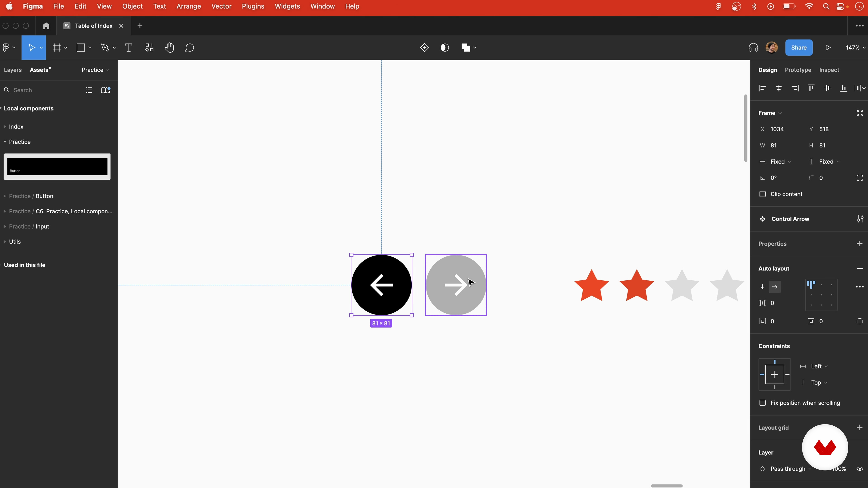Click the Present play icon
This screenshot has width=868, height=488.
[x=828, y=47]
